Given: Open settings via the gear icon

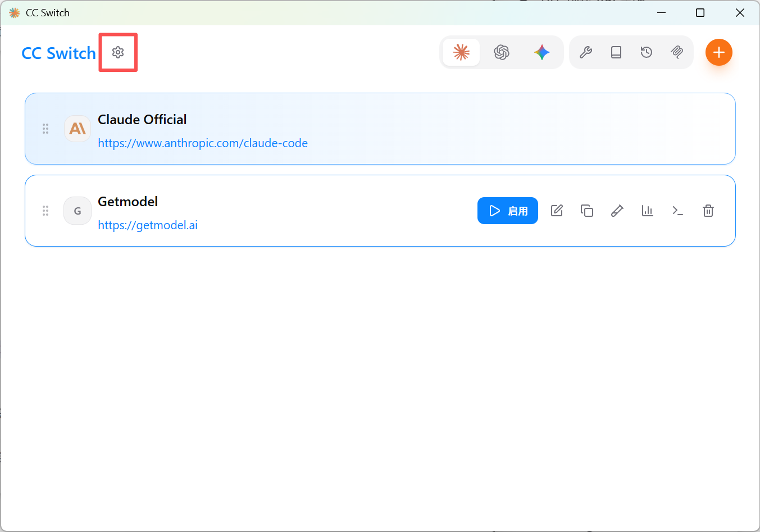Looking at the screenshot, I should 118,52.
